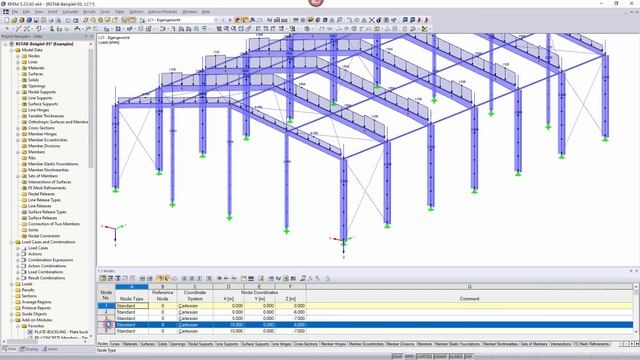The height and width of the screenshot is (360, 640).
Task: Expand the Members folder in navigator
Action: tap(18, 152)
